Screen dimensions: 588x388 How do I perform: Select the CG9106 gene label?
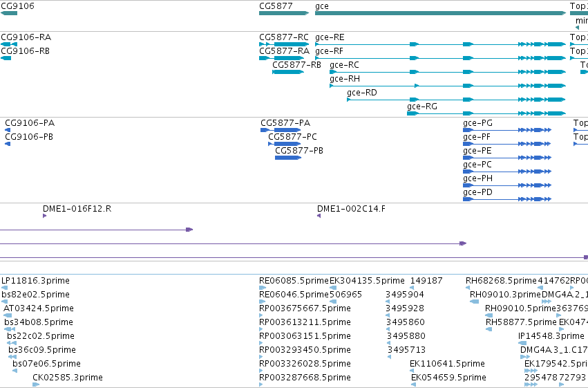18,6
